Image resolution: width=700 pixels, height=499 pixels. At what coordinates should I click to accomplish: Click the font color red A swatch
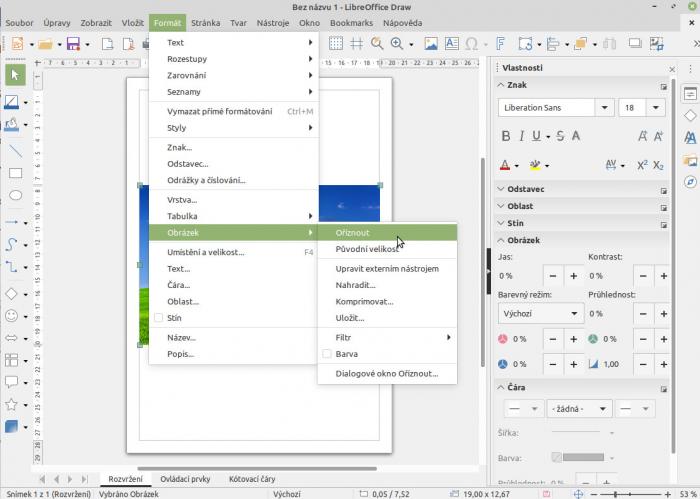pos(504,165)
